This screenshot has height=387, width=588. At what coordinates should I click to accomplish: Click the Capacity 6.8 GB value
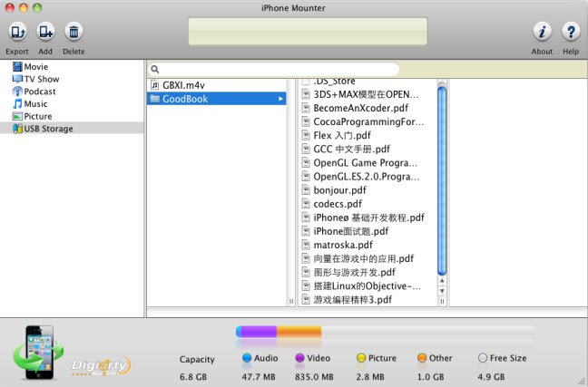click(193, 377)
